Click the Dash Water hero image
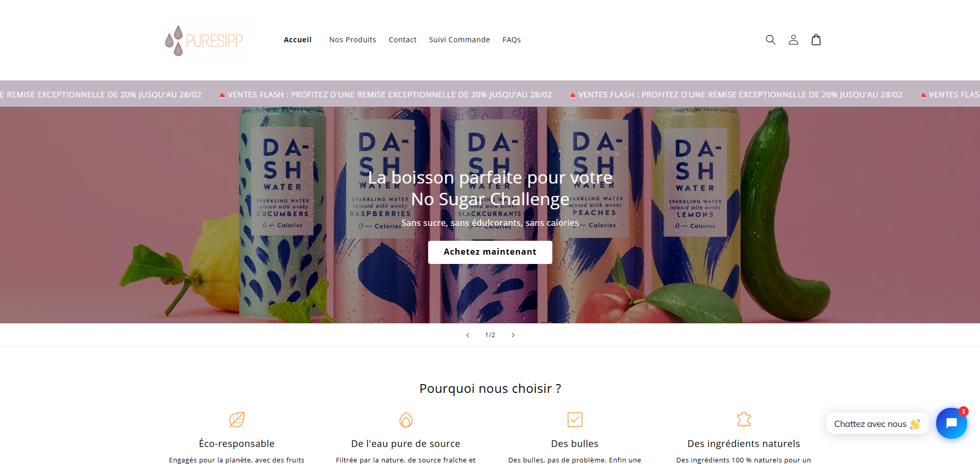The width and height of the screenshot is (980, 464). tap(490, 215)
